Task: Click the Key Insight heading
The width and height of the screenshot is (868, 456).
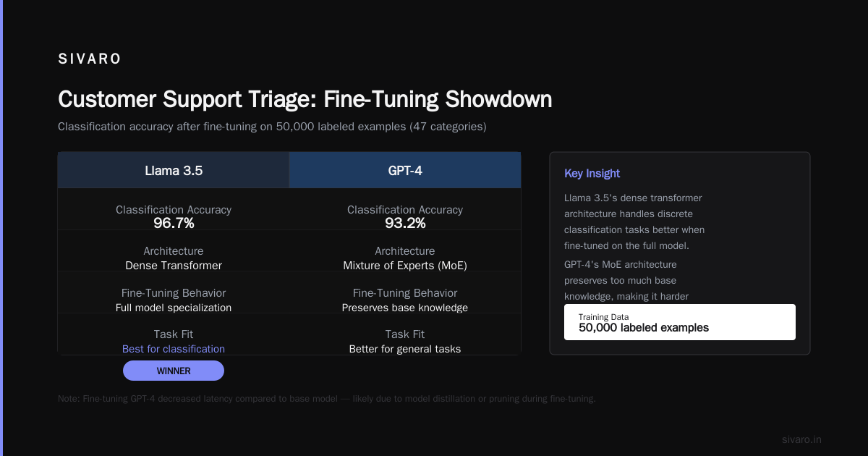Action: [x=592, y=174]
